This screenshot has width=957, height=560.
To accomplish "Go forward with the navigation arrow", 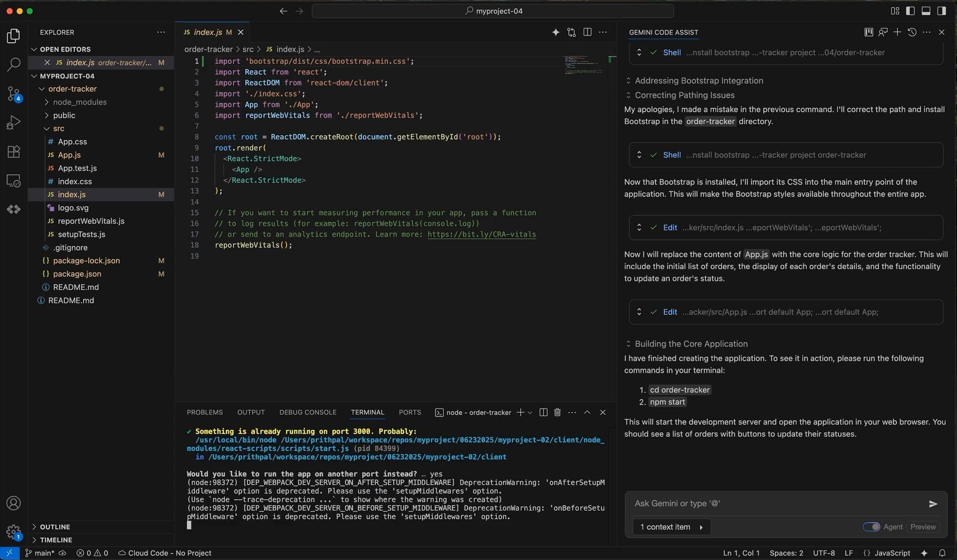I will tap(299, 11).
